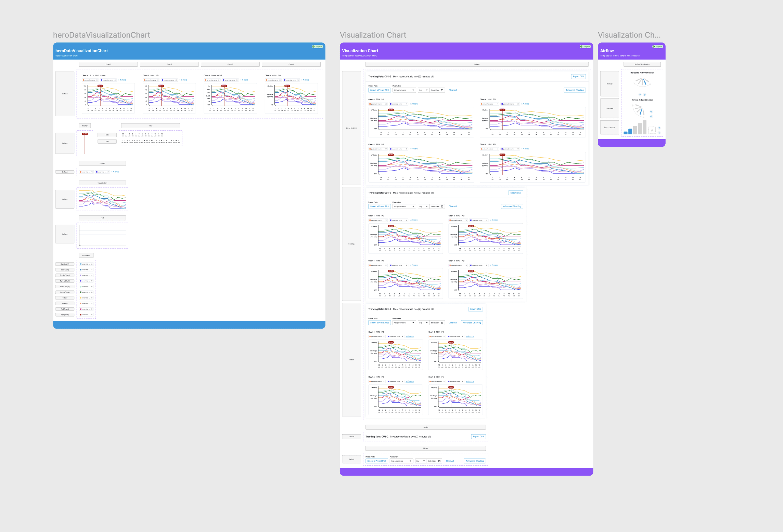
Task: Select the 'heroDataVisualizationChart' frame title above canvas
Action: pos(102,35)
